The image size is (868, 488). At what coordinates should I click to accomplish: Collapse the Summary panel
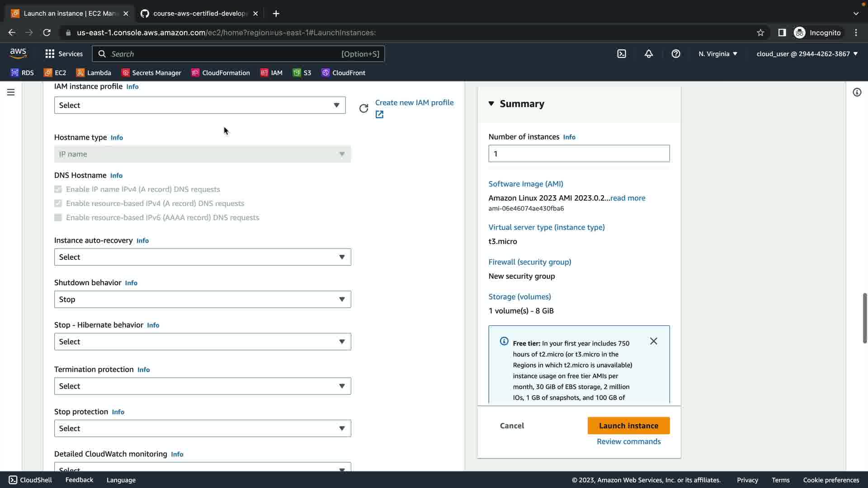(x=491, y=104)
